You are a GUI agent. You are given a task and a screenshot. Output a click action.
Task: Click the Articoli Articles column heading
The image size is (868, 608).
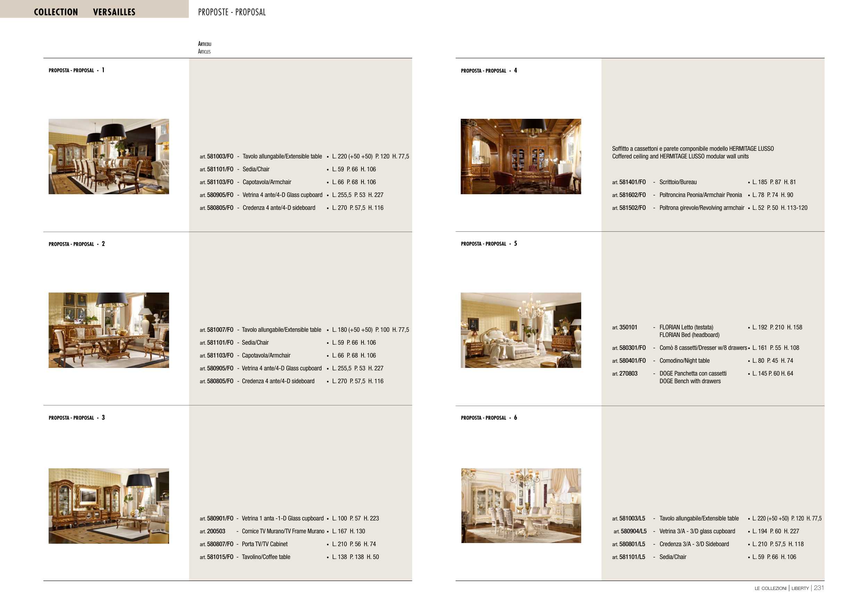(x=205, y=48)
